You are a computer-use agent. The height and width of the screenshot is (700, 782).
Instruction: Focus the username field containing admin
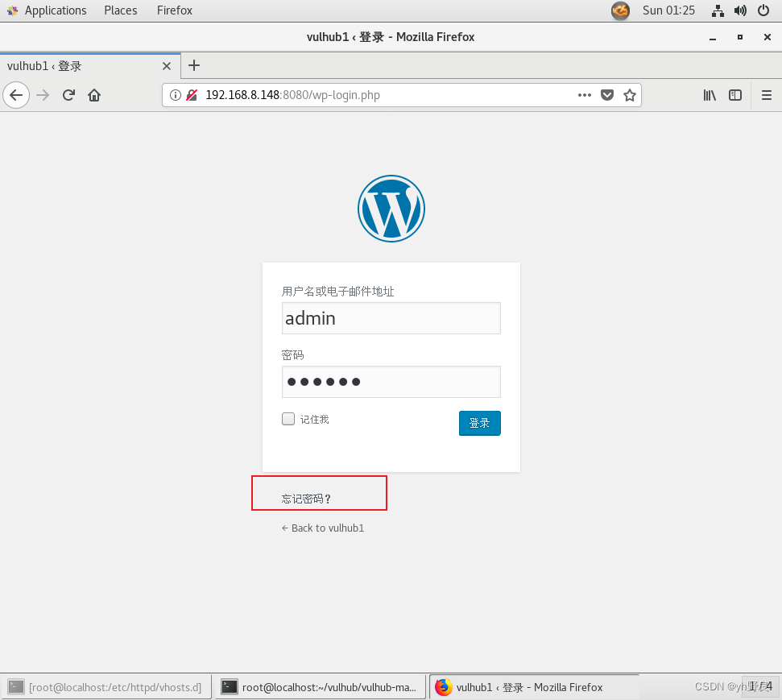(391, 318)
